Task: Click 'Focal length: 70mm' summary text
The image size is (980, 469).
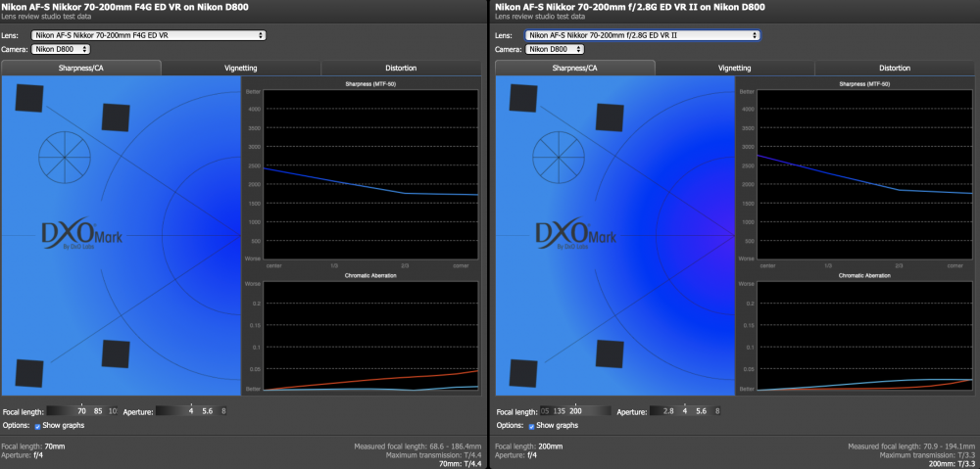Action: click(x=33, y=446)
